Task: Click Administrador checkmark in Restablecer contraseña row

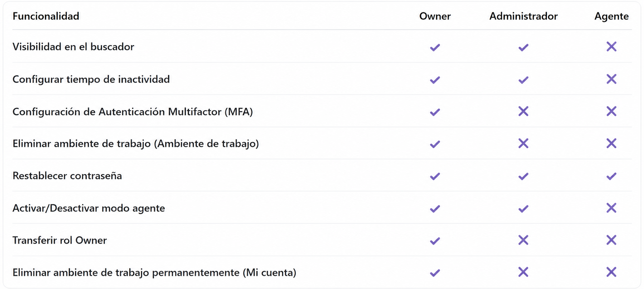Action: click(x=523, y=176)
